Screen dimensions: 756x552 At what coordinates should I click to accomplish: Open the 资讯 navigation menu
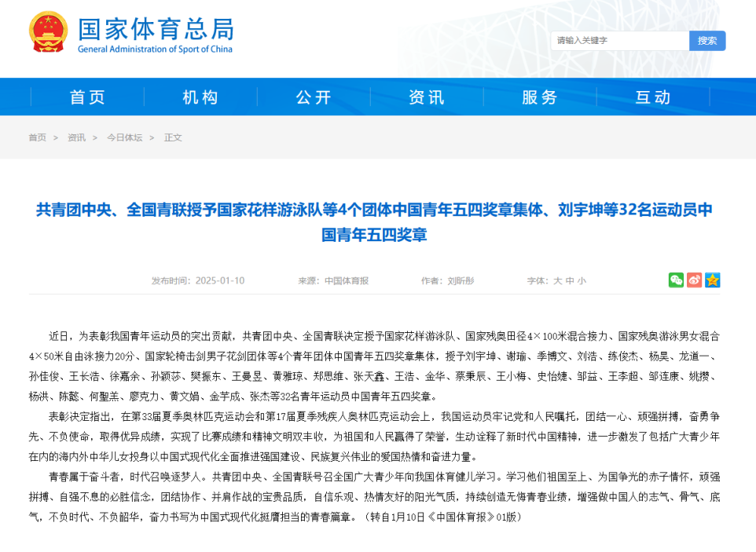point(427,97)
